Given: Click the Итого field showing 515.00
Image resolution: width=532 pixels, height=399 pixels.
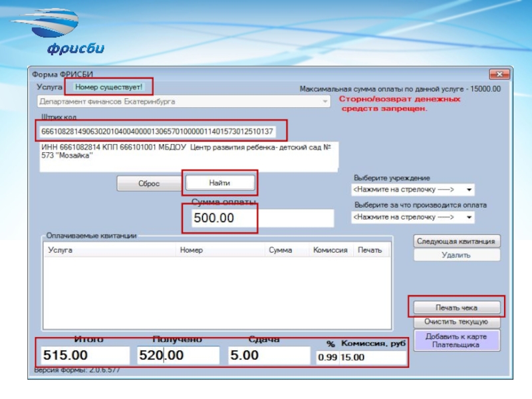Looking at the screenshot, I should point(85,355).
